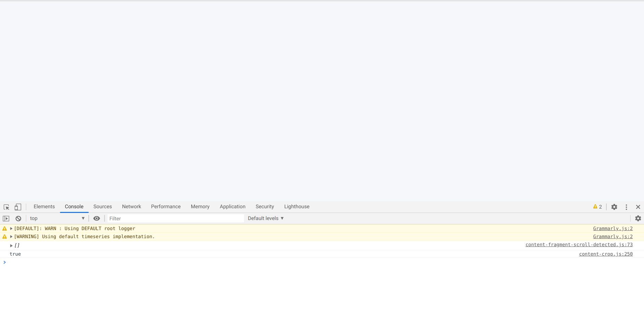Select the Security tab
The width and height of the screenshot is (644, 309).
click(x=265, y=207)
